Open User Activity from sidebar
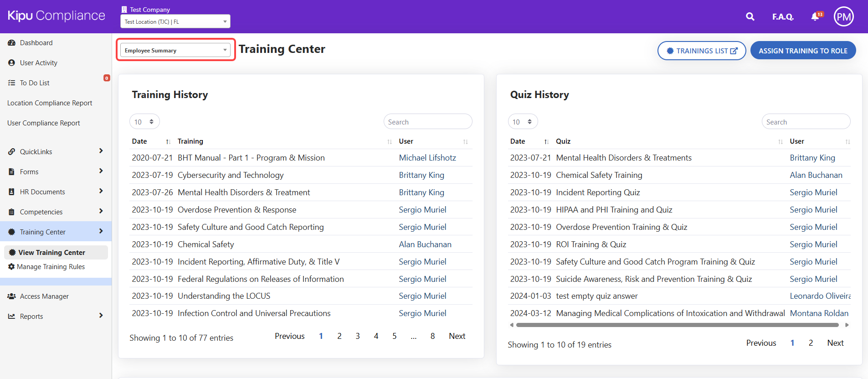The image size is (868, 379). 38,63
